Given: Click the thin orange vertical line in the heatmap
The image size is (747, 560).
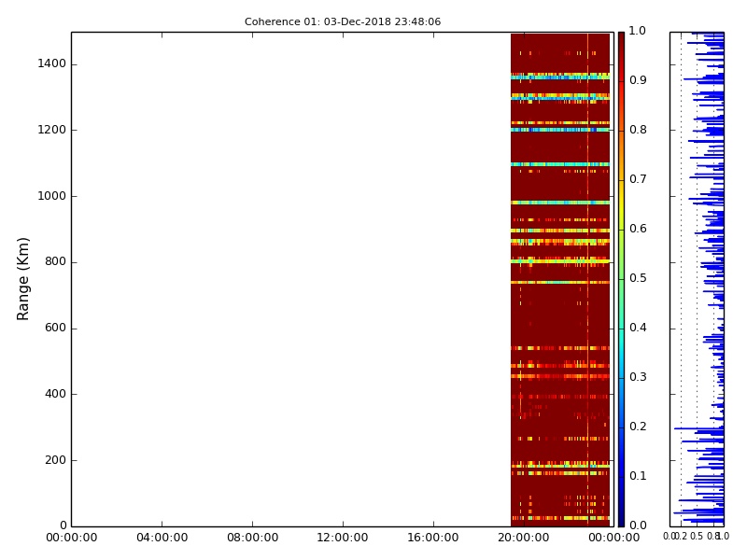Looking at the screenshot, I should click(588, 279).
